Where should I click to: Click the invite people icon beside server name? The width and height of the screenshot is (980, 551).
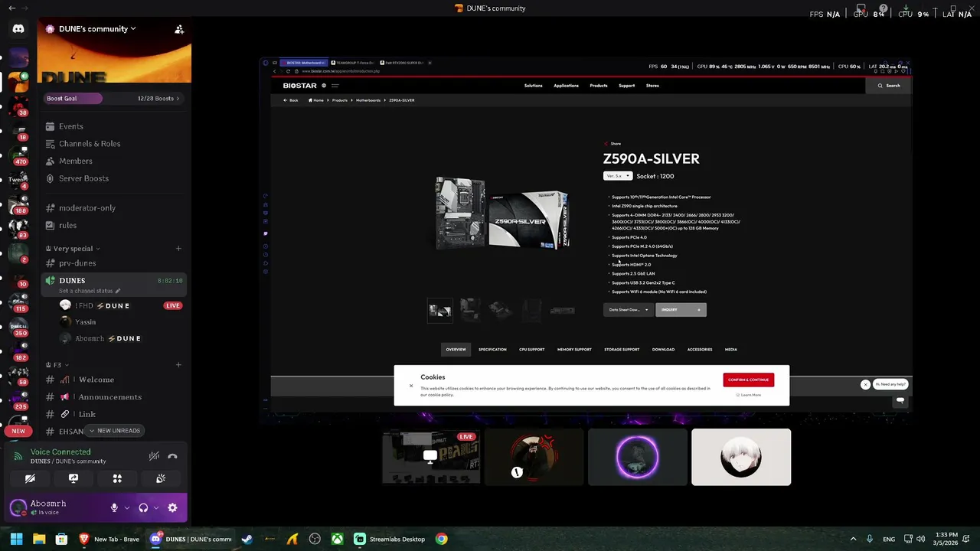point(179,29)
